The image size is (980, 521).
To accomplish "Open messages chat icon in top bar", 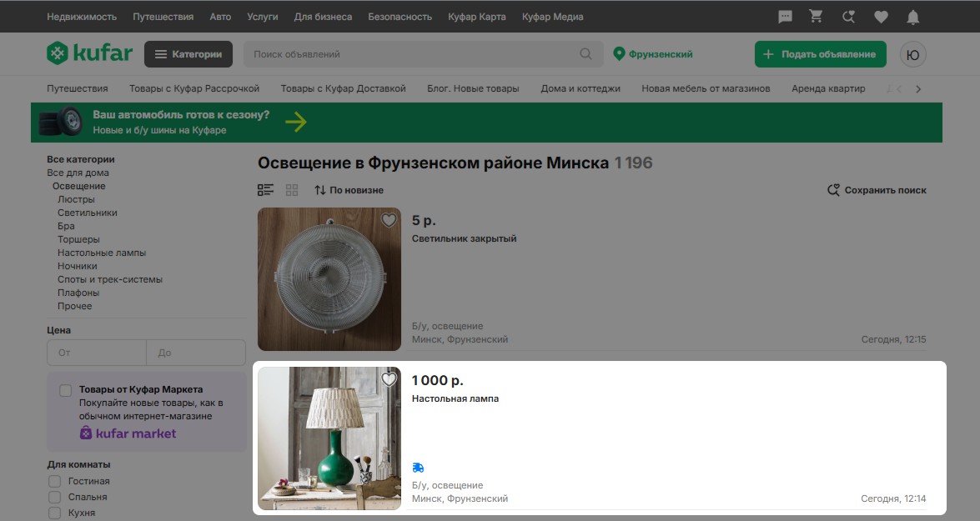I will point(785,17).
